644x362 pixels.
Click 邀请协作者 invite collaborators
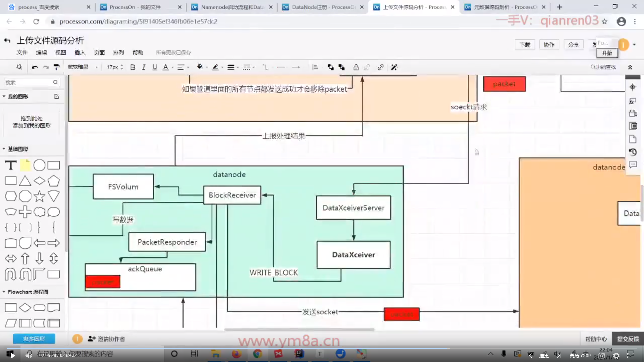pos(106,339)
